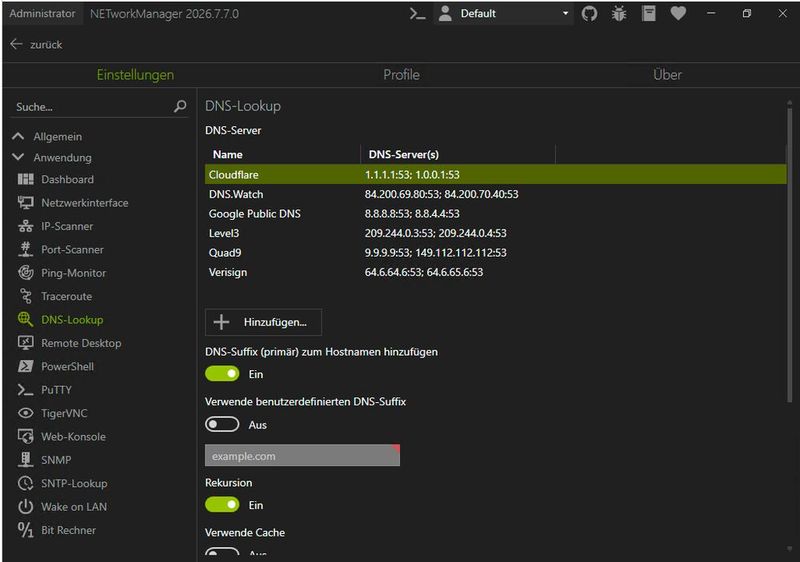Click the DNS-Lookup globe icon

click(x=26, y=320)
